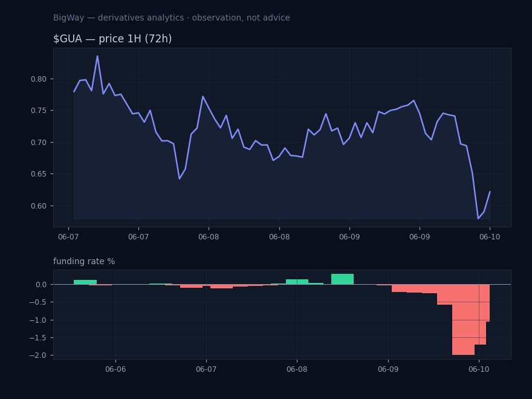Click the 0.65 price axis label
Screen dimensions: 532x399
coord(38,174)
